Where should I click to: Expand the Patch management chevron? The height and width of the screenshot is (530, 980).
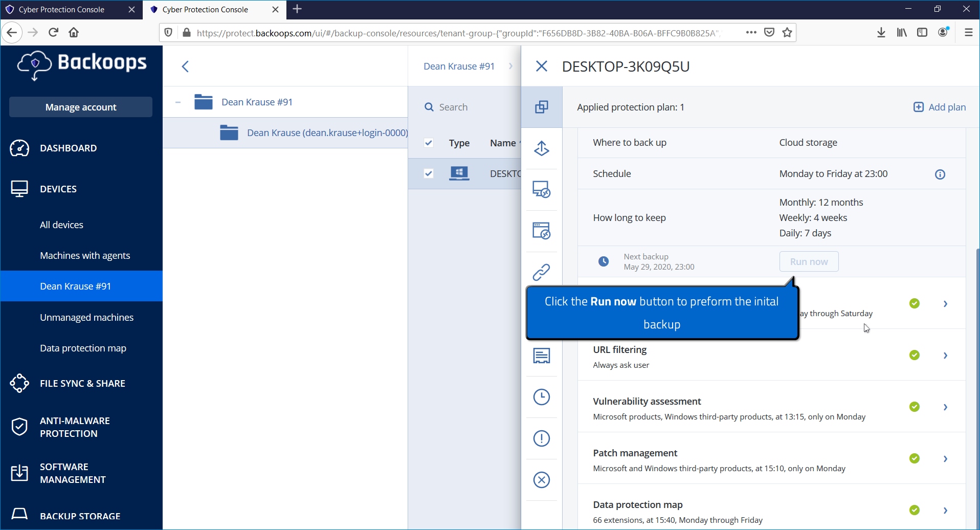(946, 459)
